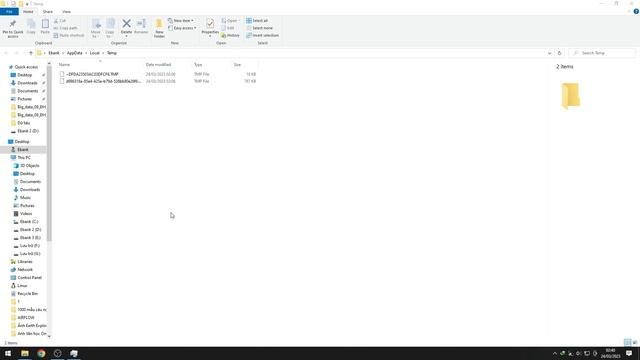Click AppData in the address breadcrumb

[x=75, y=53]
